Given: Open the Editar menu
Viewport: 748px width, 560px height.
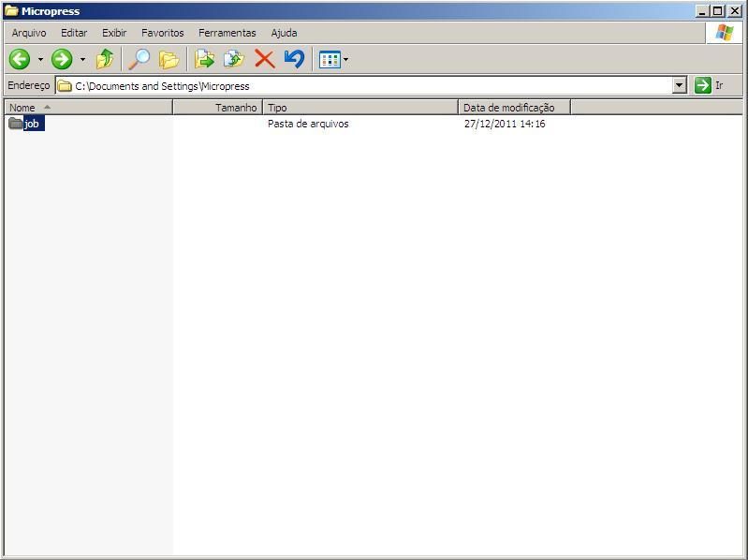Looking at the screenshot, I should [74, 33].
